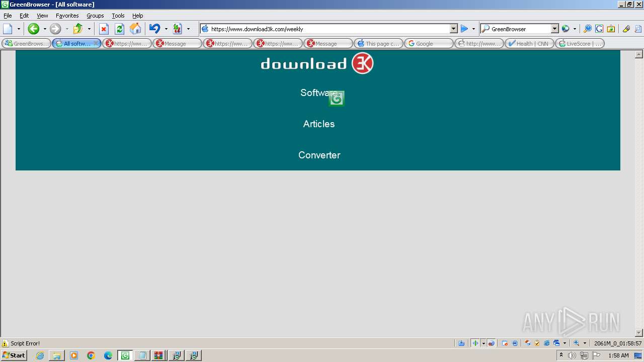Viewport: 644px width, 362px height.
Task: Click the Internet Explorer icon in status bar
Action: 547,343
